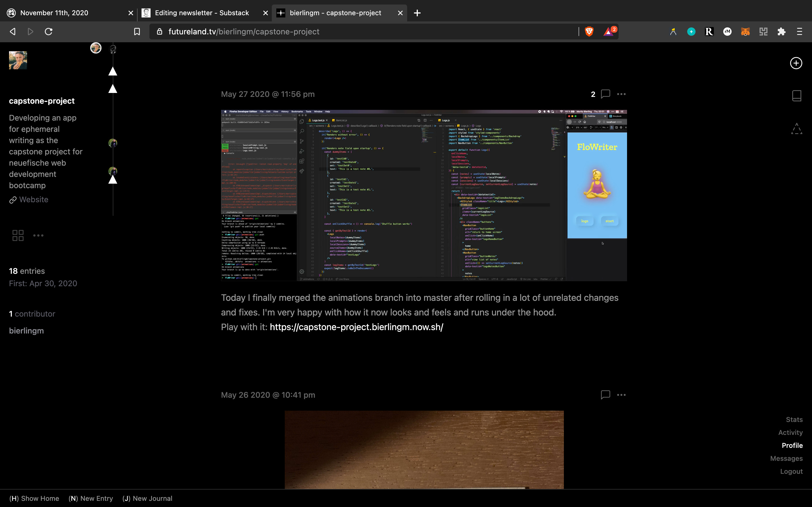Click the dotted triangle icon on right sidebar

(x=796, y=129)
